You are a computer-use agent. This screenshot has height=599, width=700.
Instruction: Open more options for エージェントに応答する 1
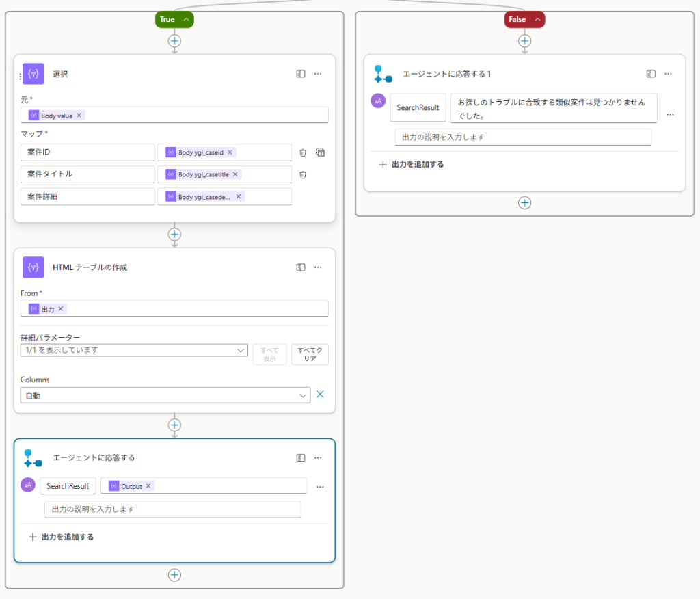(x=668, y=74)
